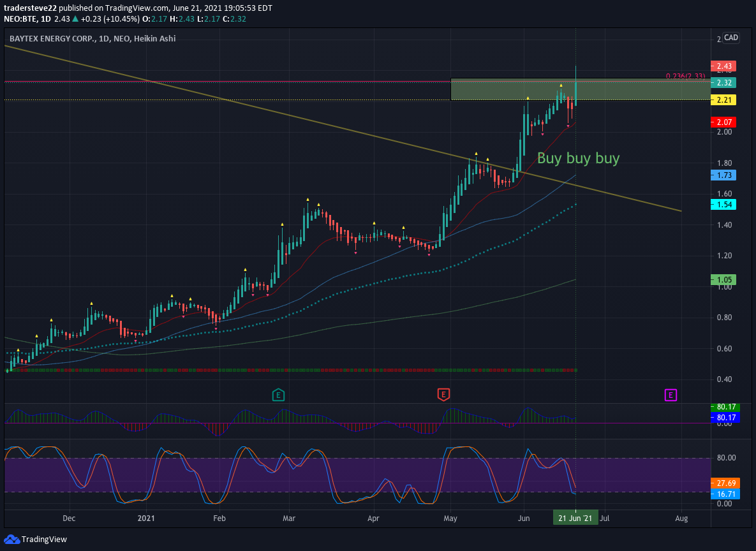Select the blue 16.71 stochastic label
The height and width of the screenshot is (551, 756).
725,494
